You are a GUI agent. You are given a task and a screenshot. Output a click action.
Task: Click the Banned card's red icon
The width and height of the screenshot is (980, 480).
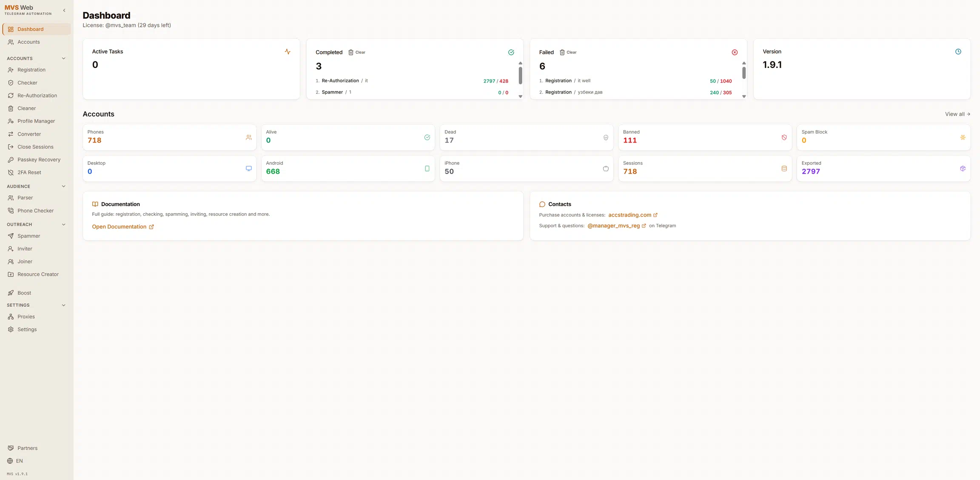pyautogui.click(x=784, y=137)
